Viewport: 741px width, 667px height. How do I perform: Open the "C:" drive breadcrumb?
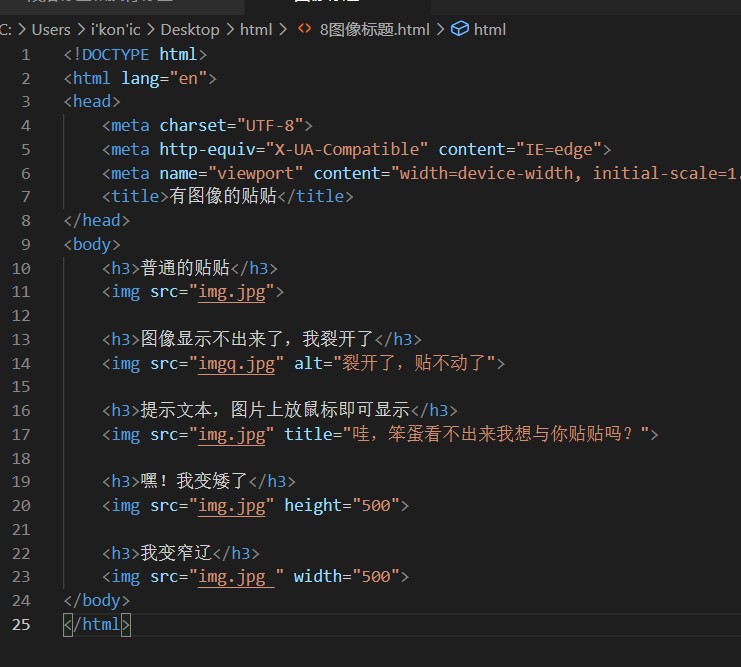click(6, 29)
